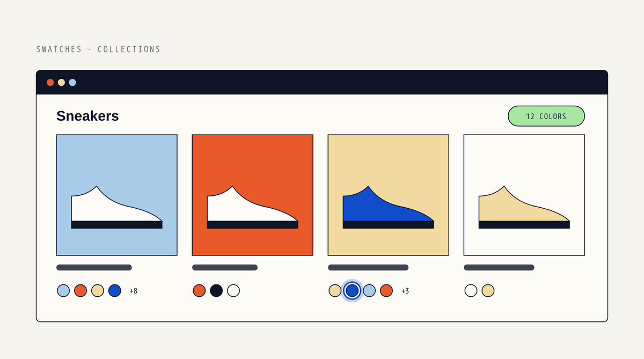Click the first sneaker's title placeholder bar

pos(94,267)
